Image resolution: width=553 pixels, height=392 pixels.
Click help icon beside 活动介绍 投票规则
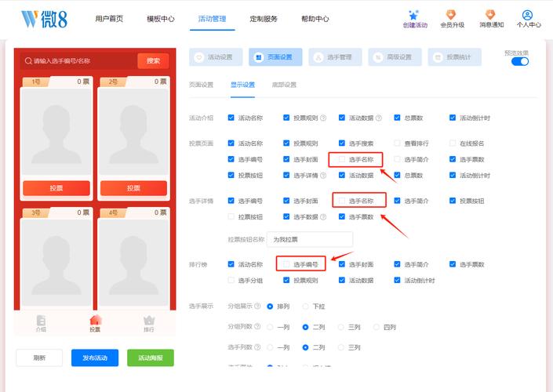tap(322, 118)
